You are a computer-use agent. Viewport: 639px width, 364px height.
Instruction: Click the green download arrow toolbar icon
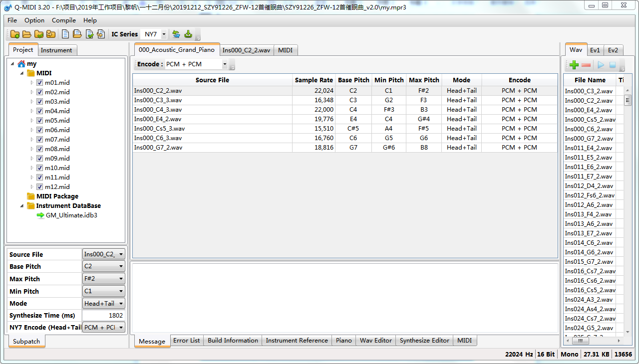[188, 34]
